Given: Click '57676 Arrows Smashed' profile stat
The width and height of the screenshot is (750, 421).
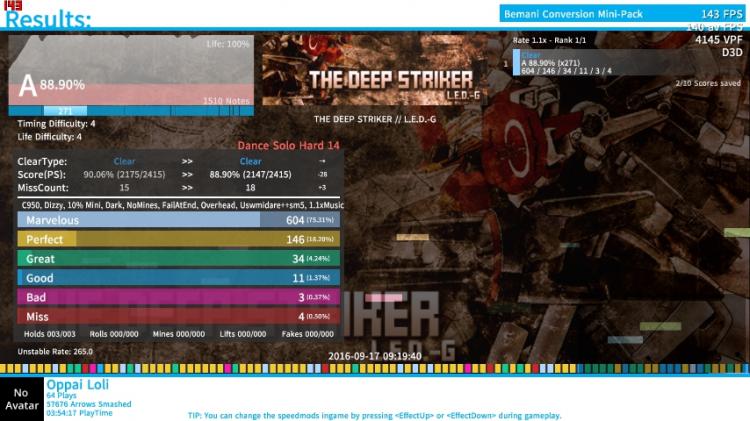Looking at the screenshot, I should [x=88, y=404].
